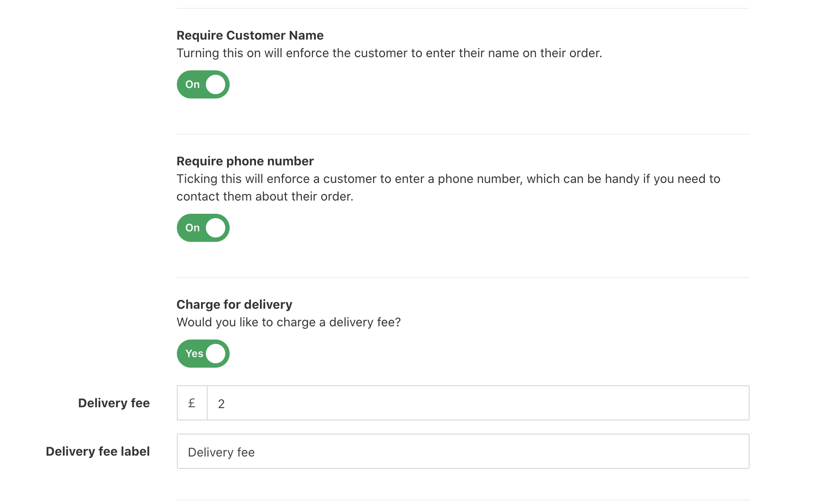Focus the Delivery fee label text box
Screen dimensions: 813x504
point(463,452)
